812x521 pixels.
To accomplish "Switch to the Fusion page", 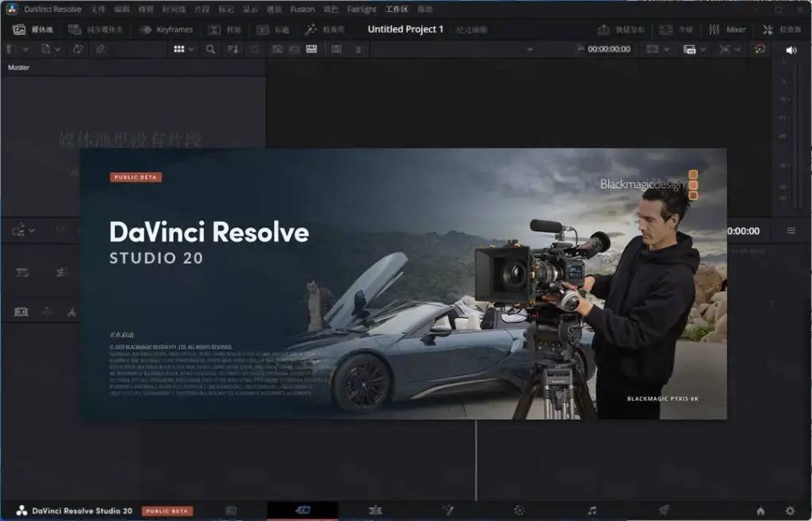I will point(448,511).
